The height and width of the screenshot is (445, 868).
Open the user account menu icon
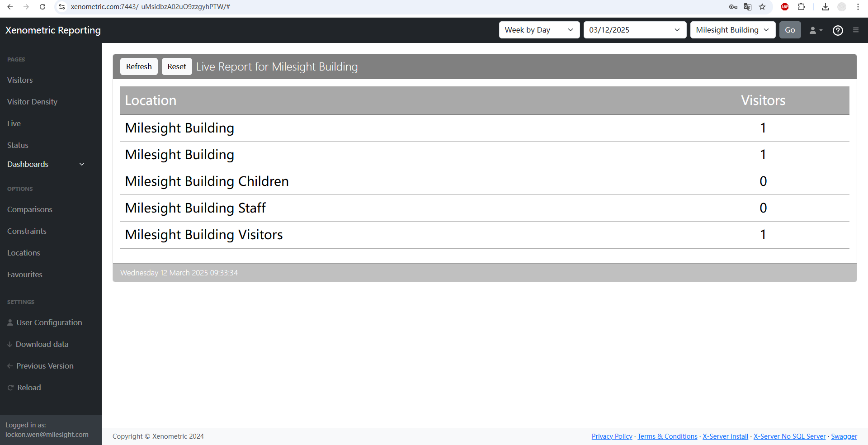pyautogui.click(x=816, y=30)
